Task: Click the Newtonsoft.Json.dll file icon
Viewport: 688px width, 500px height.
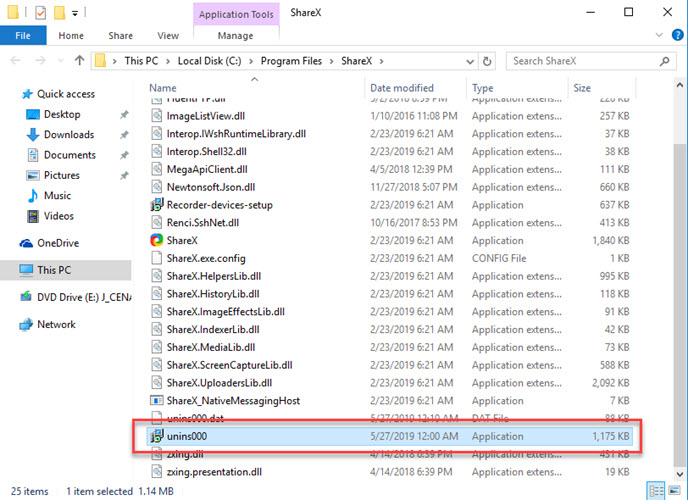Action: tap(157, 187)
